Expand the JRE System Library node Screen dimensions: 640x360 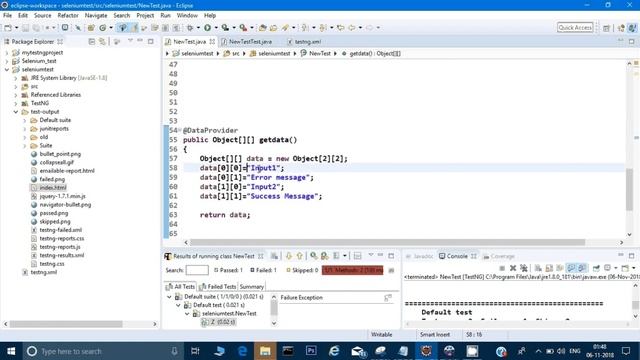tap(16, 78)
